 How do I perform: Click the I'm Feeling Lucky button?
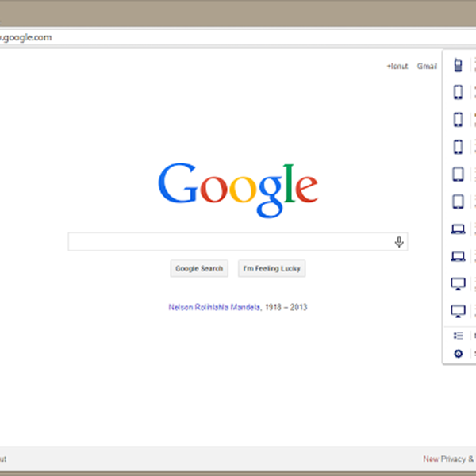(x=271, y=268)
